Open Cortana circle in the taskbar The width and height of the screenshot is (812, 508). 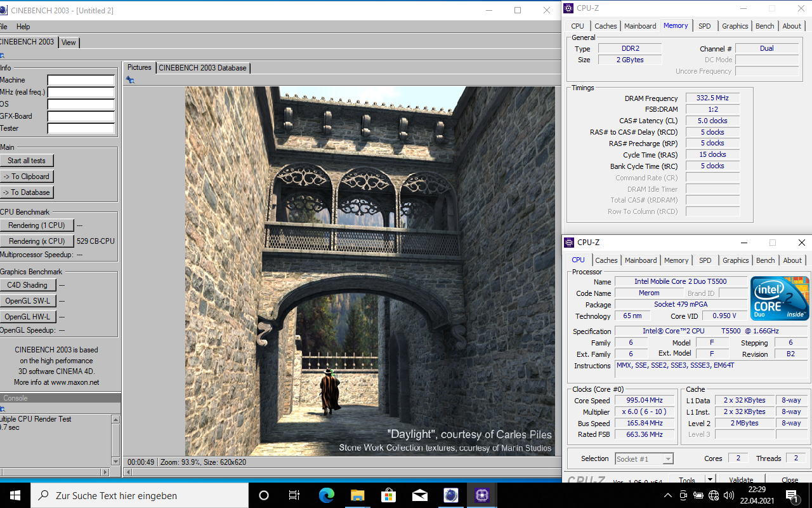tap(264, 495)
